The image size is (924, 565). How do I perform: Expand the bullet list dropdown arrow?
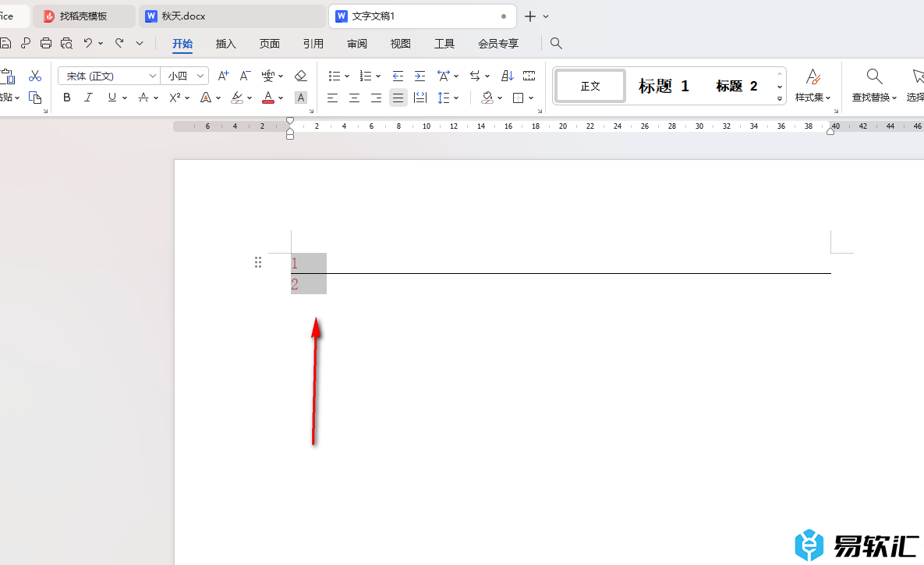[347, 76]
